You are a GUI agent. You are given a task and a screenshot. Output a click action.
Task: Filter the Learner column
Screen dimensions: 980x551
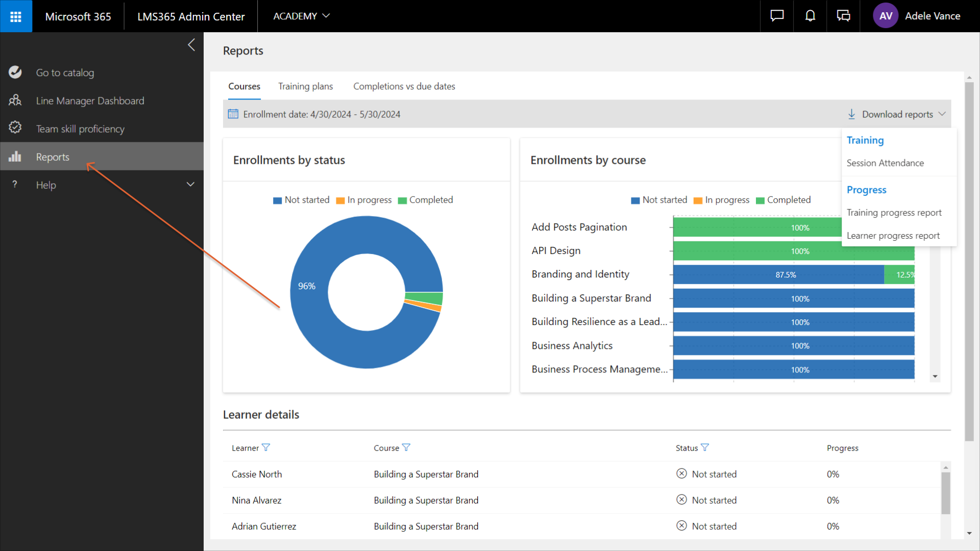coord(266,447)
